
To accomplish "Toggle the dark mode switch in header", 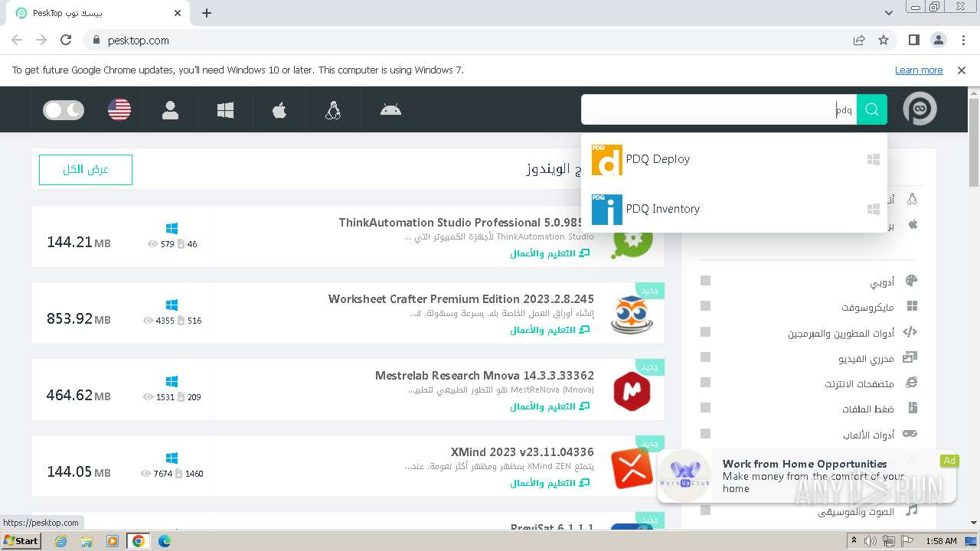I will click(64, 110).
